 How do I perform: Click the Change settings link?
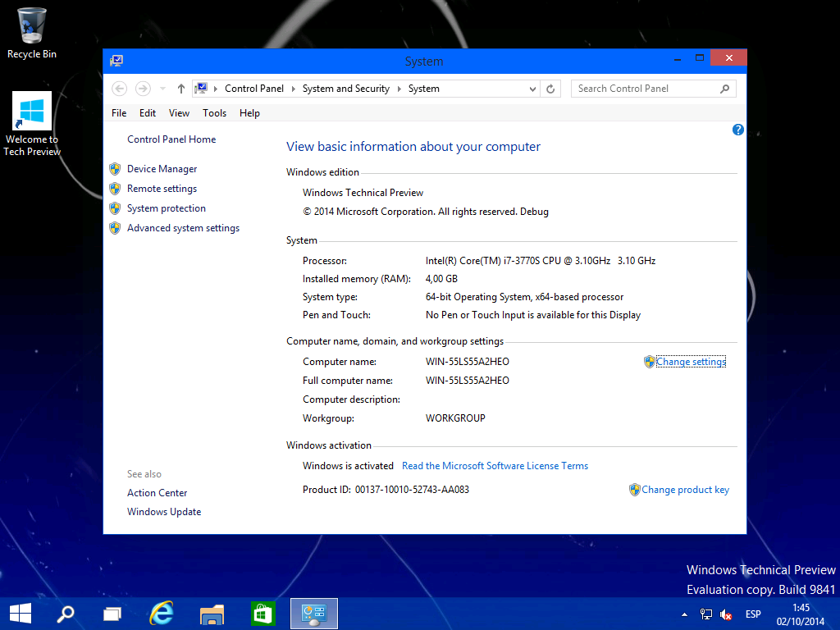[x=691, y=361]
